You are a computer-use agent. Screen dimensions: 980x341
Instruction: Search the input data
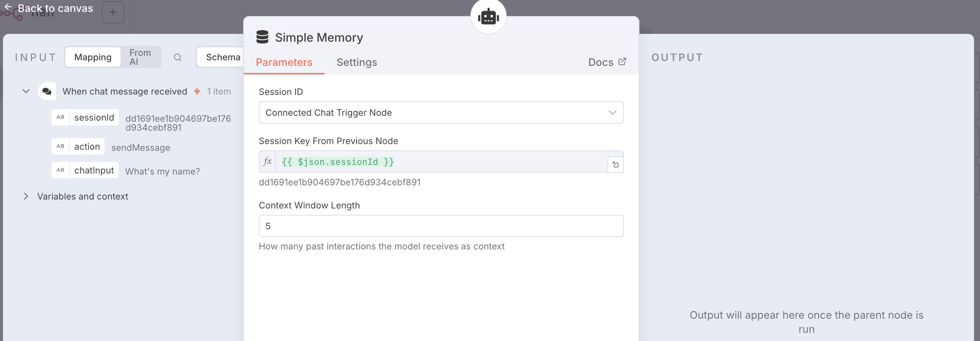pyautogui.click(x=178, y=57)
